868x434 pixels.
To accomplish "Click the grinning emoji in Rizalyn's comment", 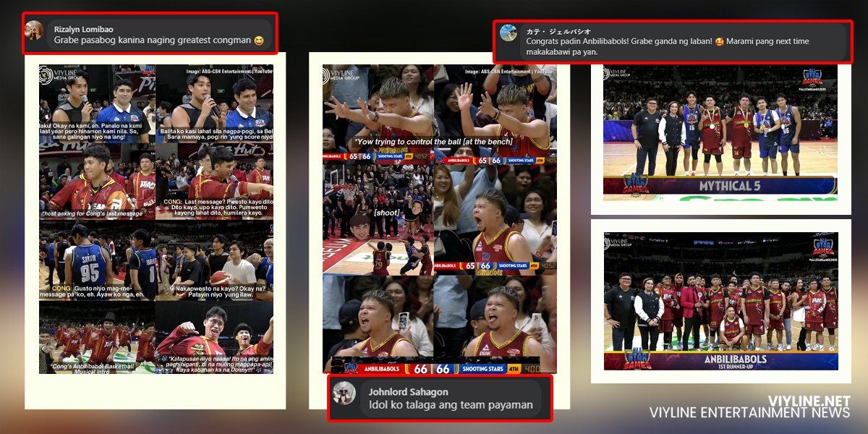I will click(x=259, y=41).
